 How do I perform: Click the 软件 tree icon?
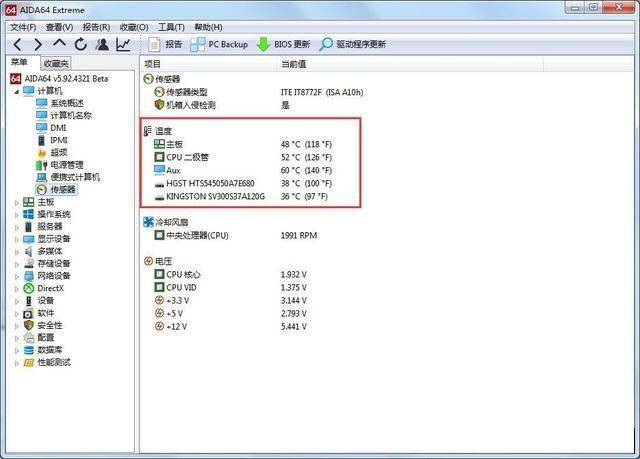coord(29,313)
